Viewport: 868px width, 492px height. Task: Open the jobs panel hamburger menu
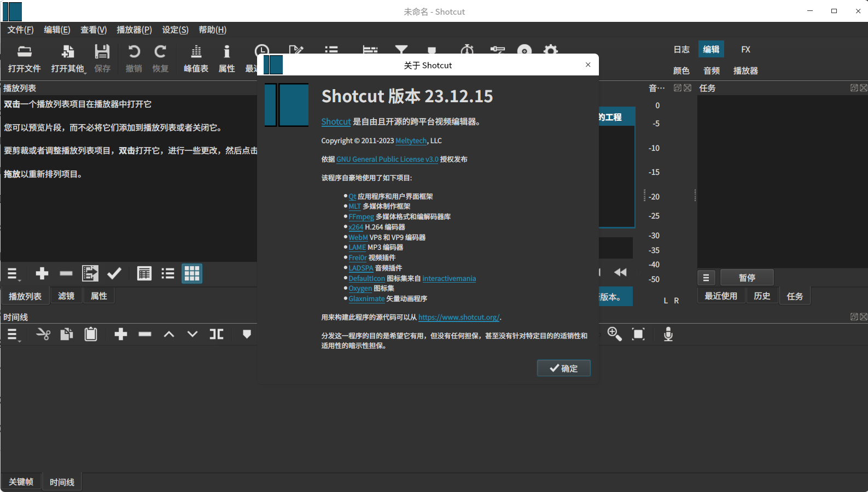click(706, 278)
